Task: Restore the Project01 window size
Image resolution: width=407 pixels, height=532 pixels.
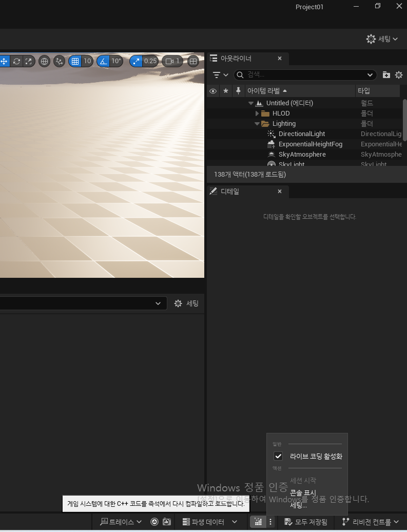Action: coord(378,6)
